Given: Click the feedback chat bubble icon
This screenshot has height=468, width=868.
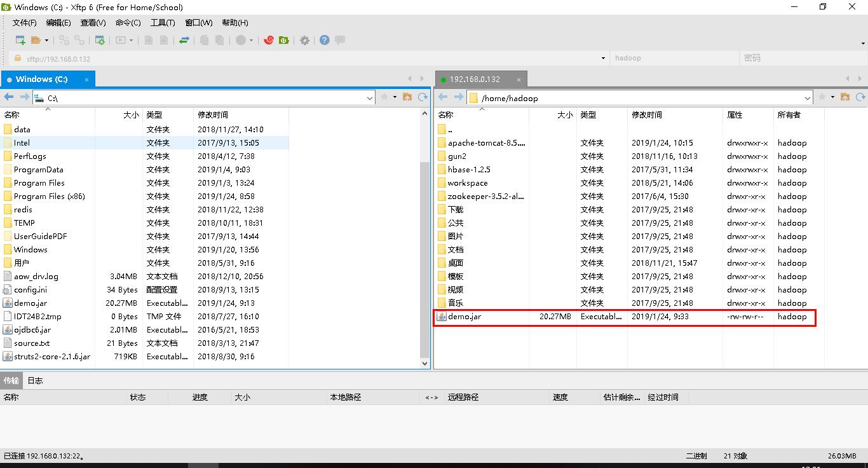Looking at the screenshot, I should coord(340,40).
